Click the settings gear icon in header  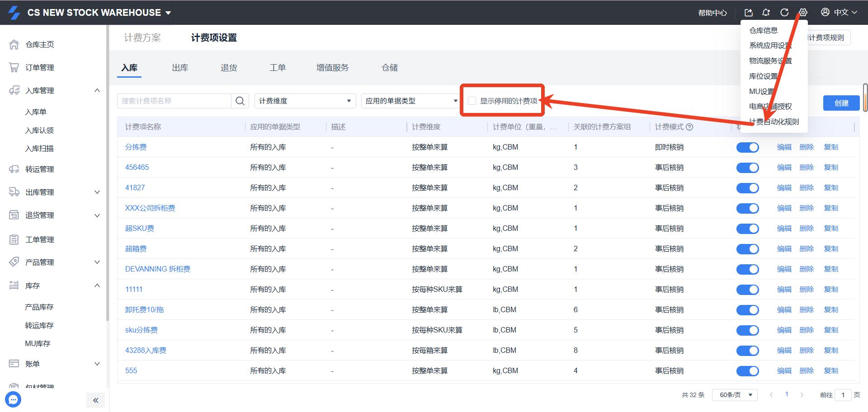(803, 12)
